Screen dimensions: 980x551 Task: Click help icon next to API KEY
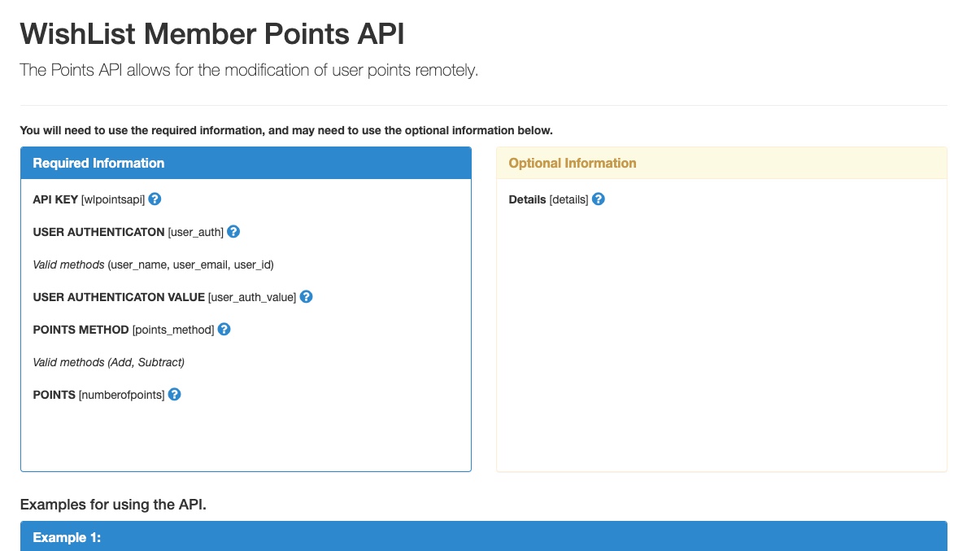(x=155, y=199)
